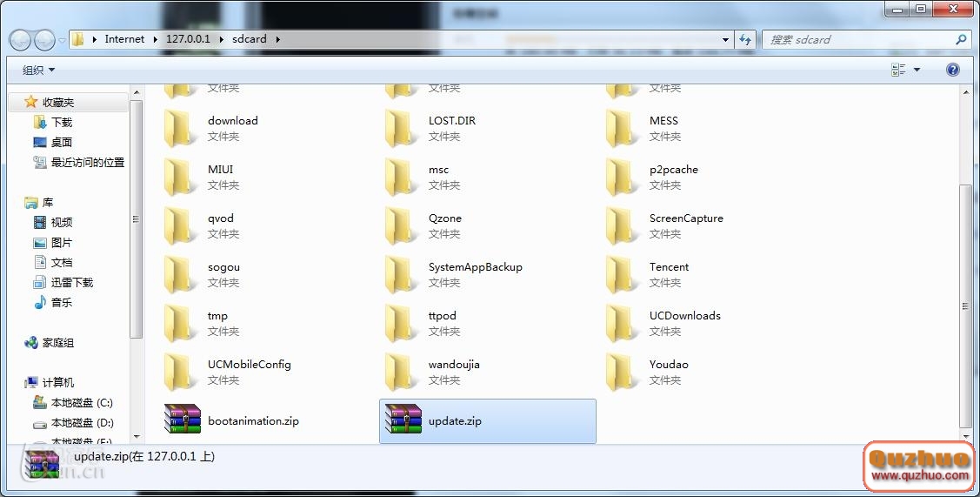Screen dimensions: 980x497
Task: Expand the arrow after 127.0.0.1 breadcrumb
Action: [221, 39]
